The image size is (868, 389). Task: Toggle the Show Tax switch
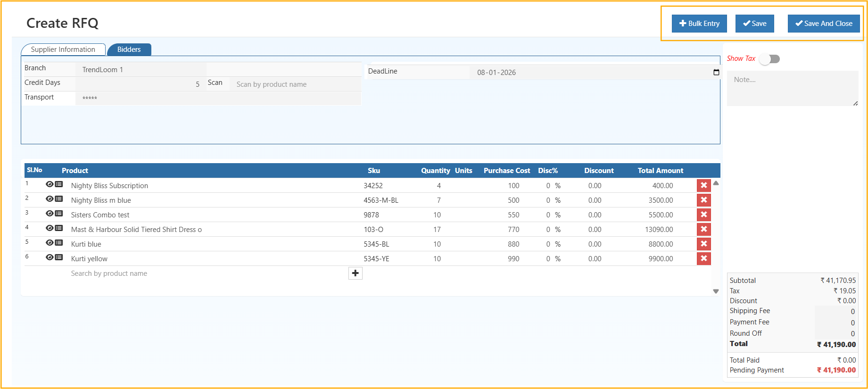[x=770, y=59]
